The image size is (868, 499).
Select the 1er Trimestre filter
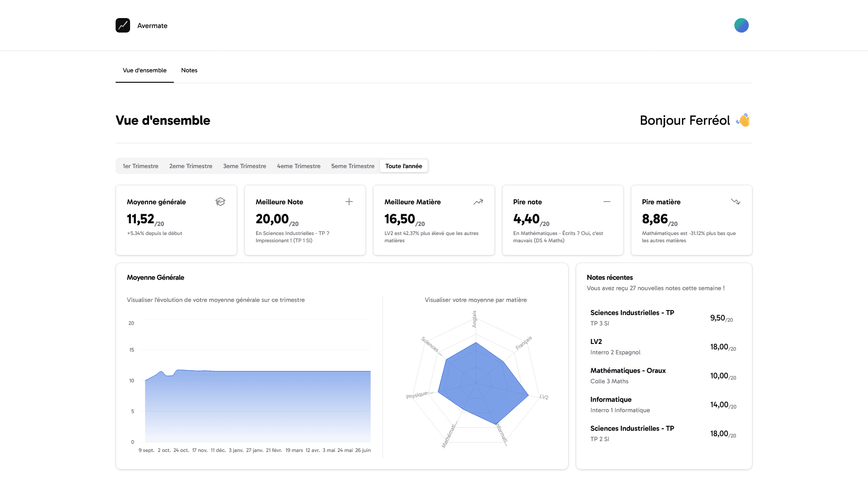tap(140, 166)
